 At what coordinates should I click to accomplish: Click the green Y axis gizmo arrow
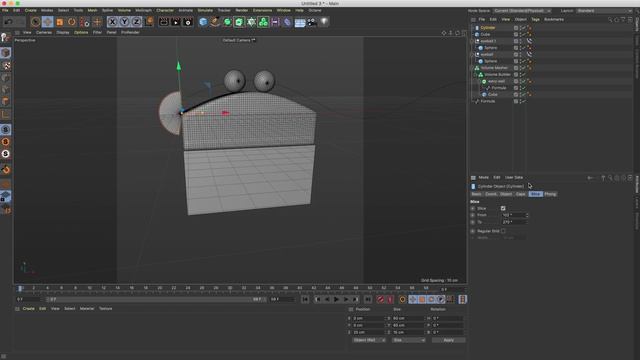coord(178,65)
